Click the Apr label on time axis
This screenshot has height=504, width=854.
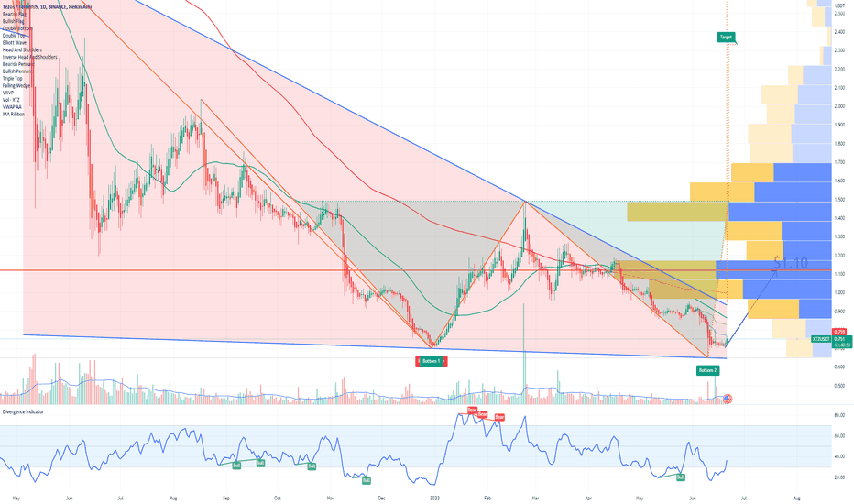[x=587, y=498]
